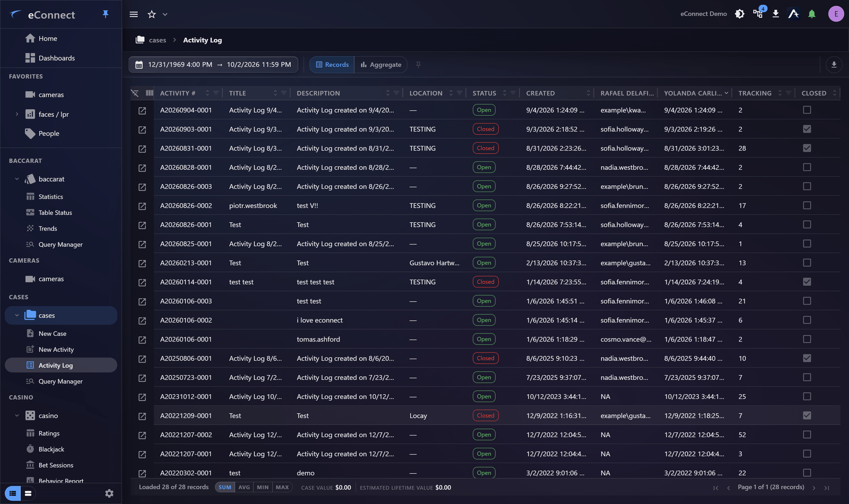Select the Records tab
Image resolution: width=849 pixels, height=504 pixels.
pos(332,65)
